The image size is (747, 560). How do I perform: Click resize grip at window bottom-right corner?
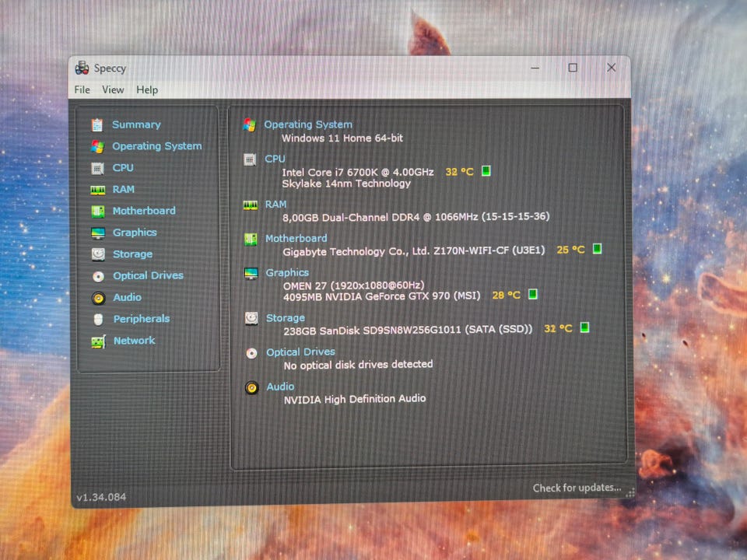point(630,493)
